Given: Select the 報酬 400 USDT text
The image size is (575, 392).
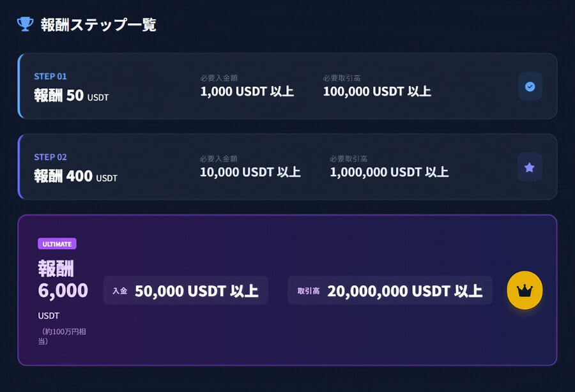Looking at the screenshot, I should coord(75,176).
